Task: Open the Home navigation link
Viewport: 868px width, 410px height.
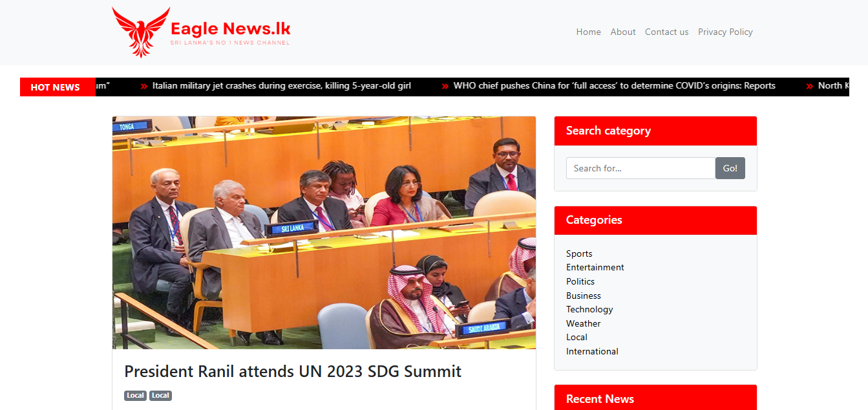Action: point(588,32)
